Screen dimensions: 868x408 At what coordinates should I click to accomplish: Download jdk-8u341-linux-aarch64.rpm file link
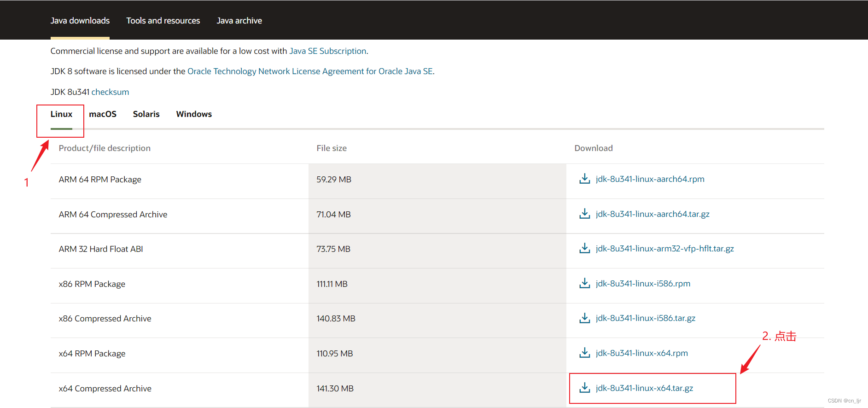coord(650,179)
